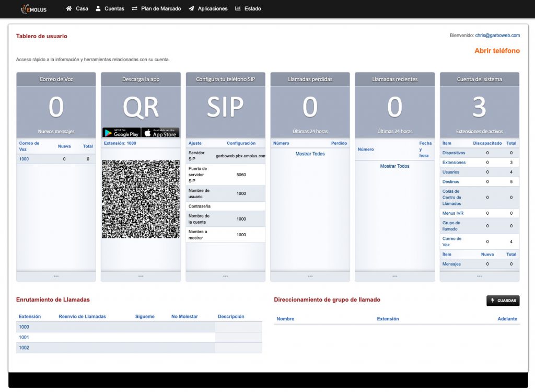535x392 pixels.
Task: Click Colas de Centro de Llamados link
Action: tap(452, 198)
